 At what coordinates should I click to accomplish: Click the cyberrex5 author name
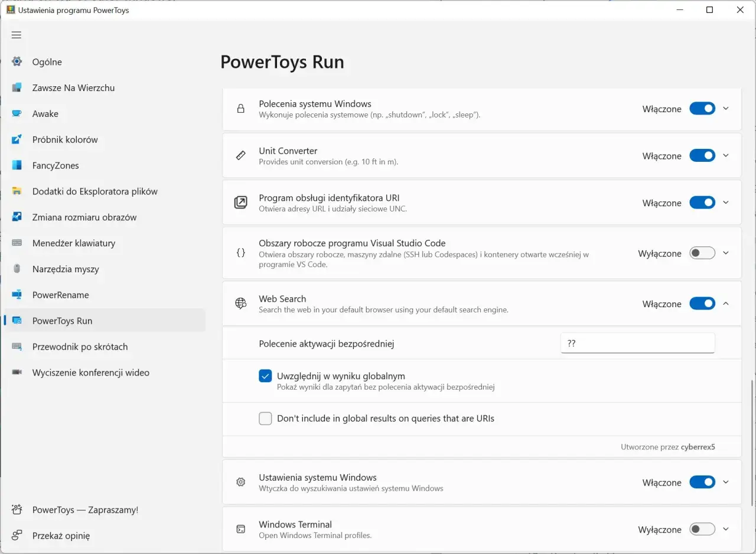698,447
